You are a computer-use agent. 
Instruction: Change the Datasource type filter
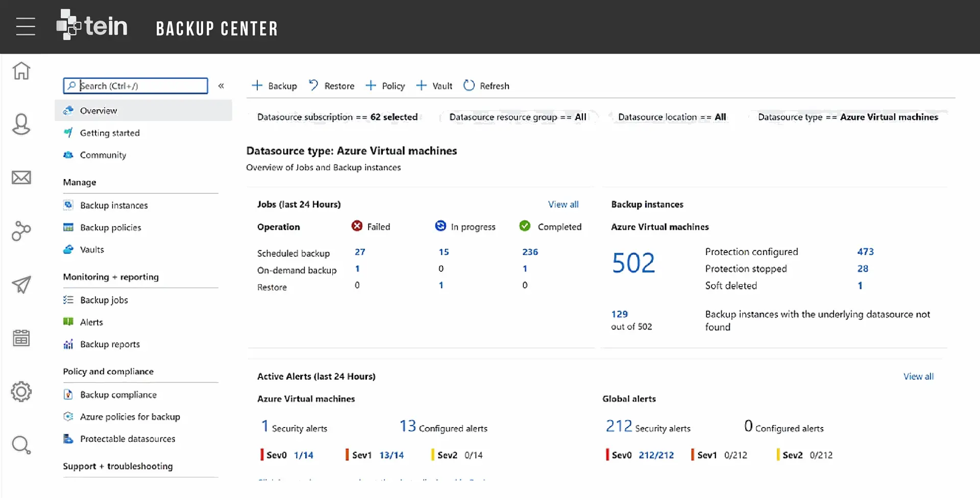coord(847,117)
